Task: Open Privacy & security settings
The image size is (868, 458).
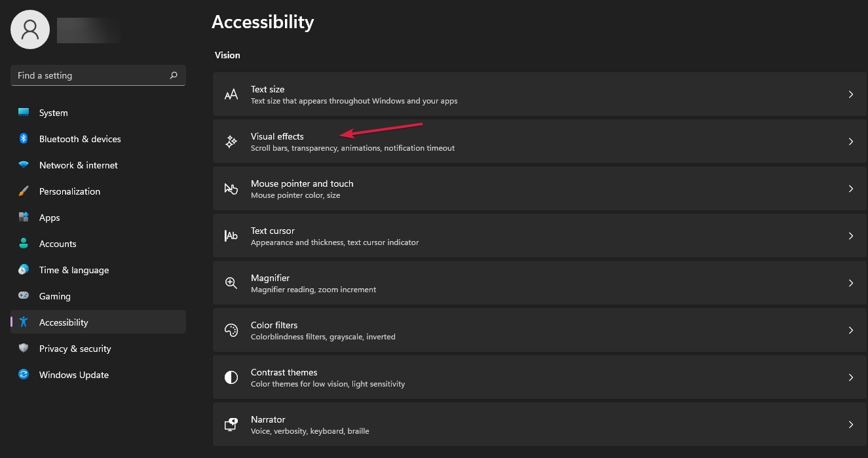Action: point(75,348)
